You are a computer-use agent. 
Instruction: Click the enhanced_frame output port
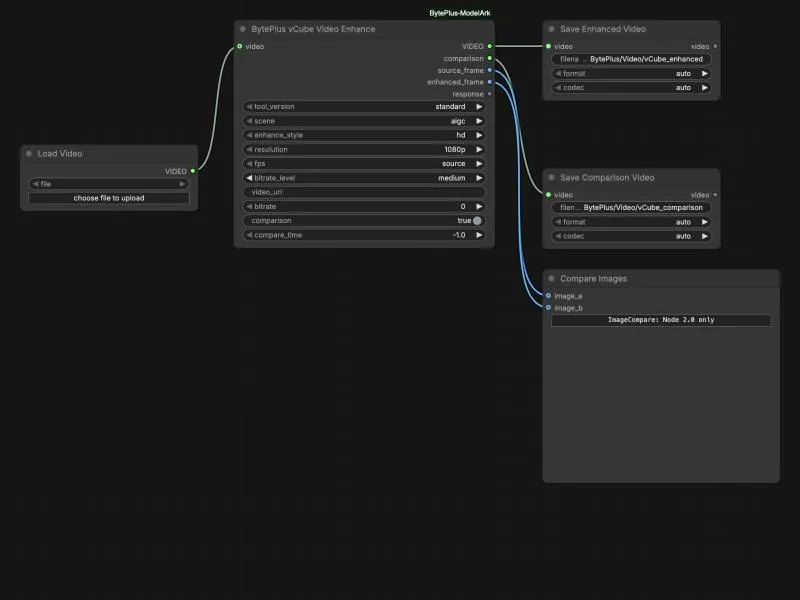click(x=490, y=82)
